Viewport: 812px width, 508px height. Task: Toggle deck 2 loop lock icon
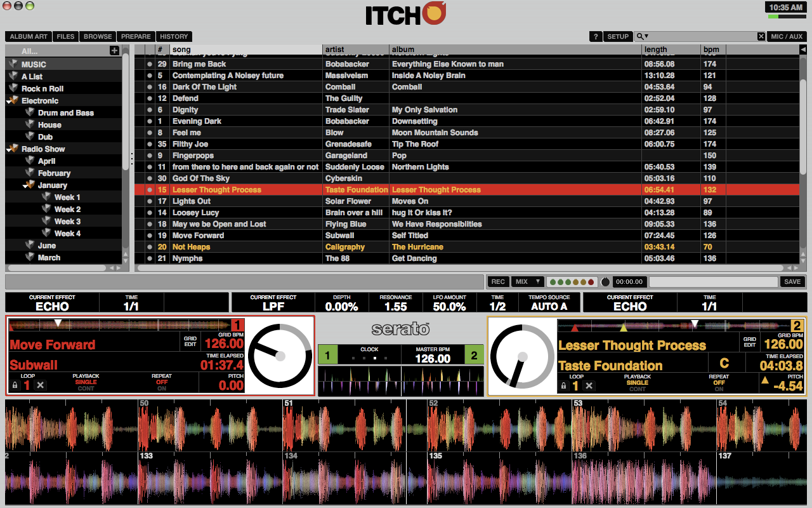[563, 385]
